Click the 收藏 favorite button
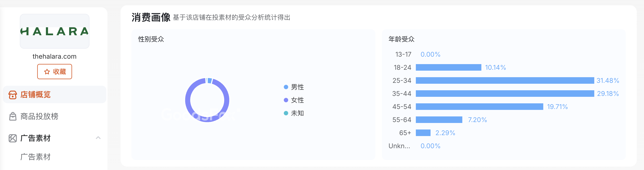Screen dimensions: 644x170 (x=54, y=72)
